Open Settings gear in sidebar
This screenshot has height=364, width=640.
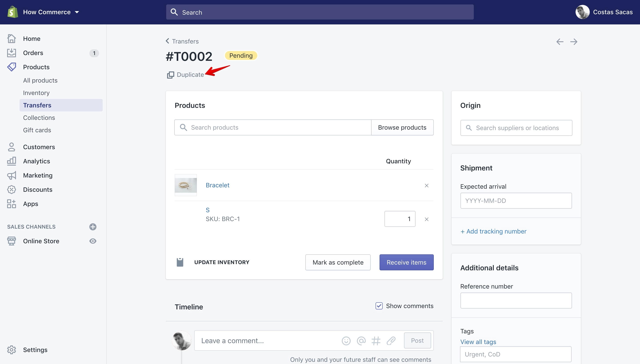(12, 350)
